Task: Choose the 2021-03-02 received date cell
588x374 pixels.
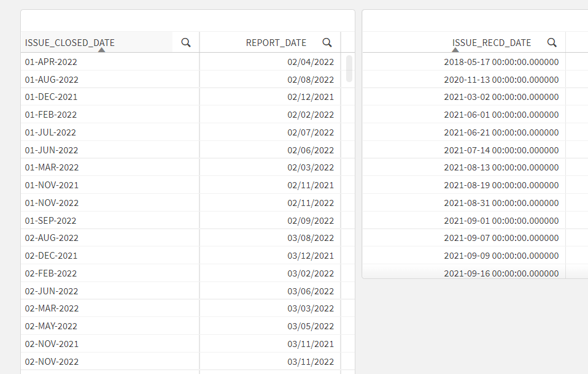Action: coord(501,97)
